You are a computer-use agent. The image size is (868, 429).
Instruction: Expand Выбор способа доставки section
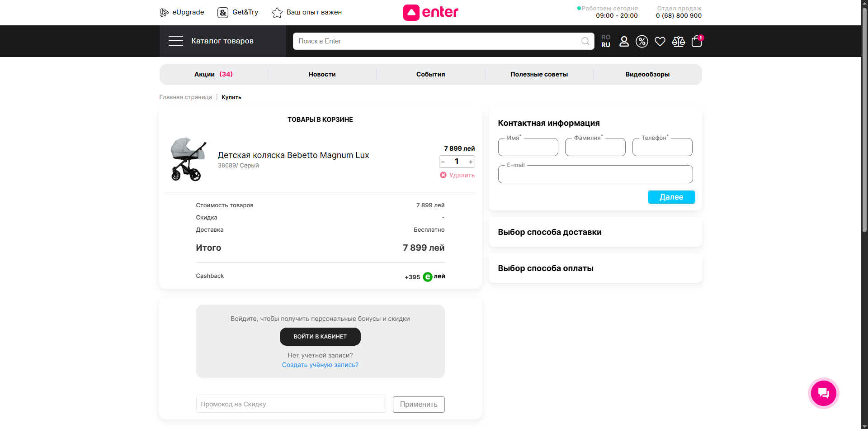click(595, 232)
